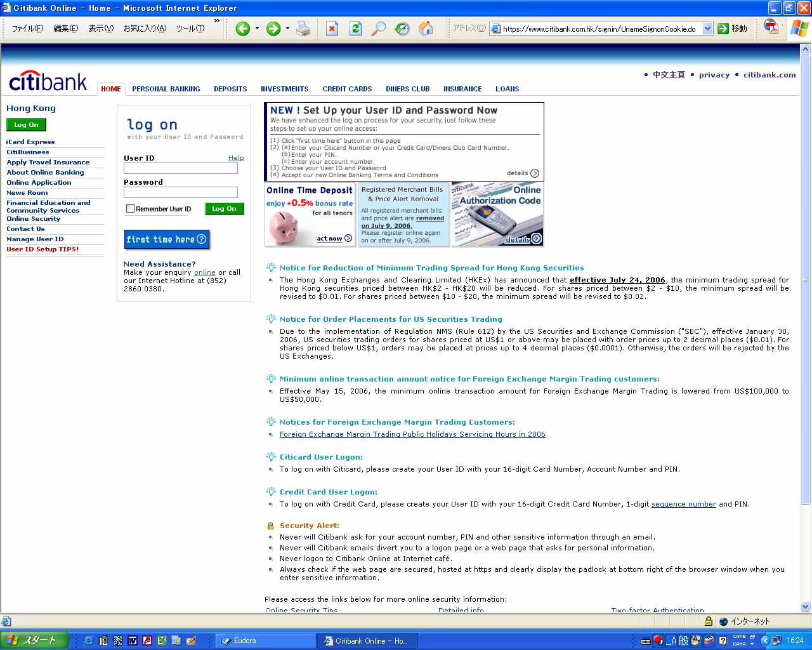Open the PERSONAL BANKING tab
The width and height of the screenshot is (812, 650).
166,89
